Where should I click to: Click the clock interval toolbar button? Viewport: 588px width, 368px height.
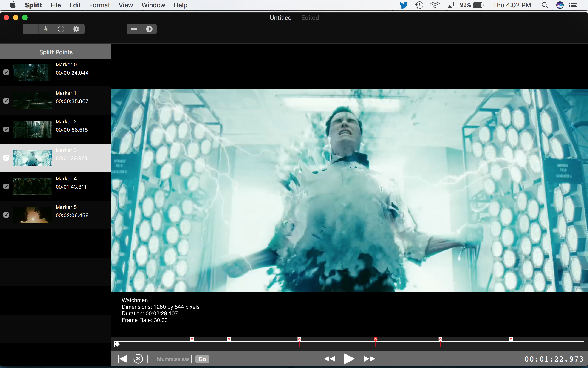click(x=61, y=29)
